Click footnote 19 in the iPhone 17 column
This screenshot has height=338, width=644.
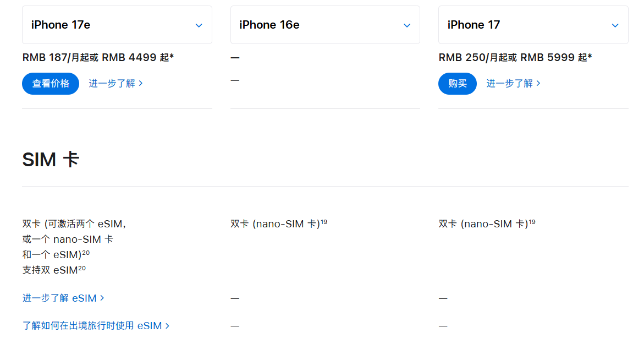click(x=532, y=222)
